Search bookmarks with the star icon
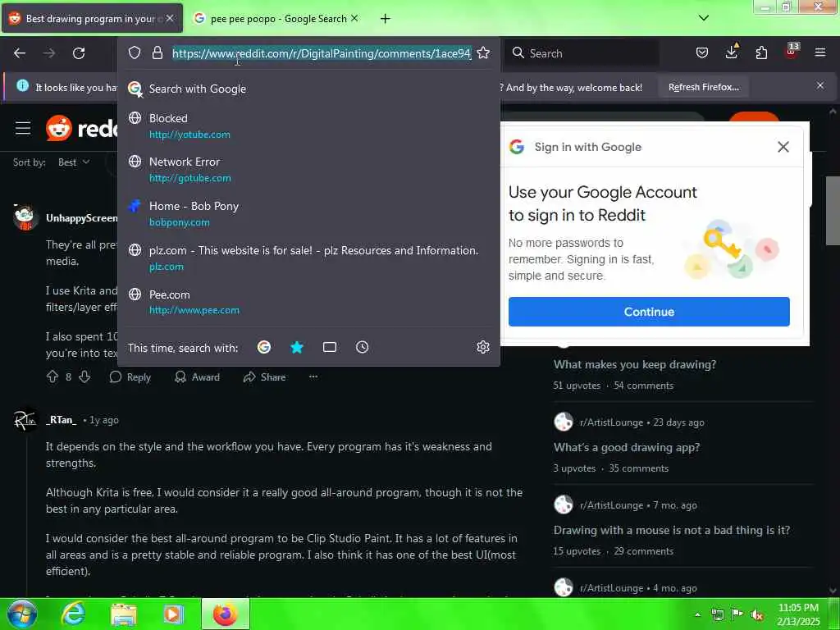 [297, 347]
